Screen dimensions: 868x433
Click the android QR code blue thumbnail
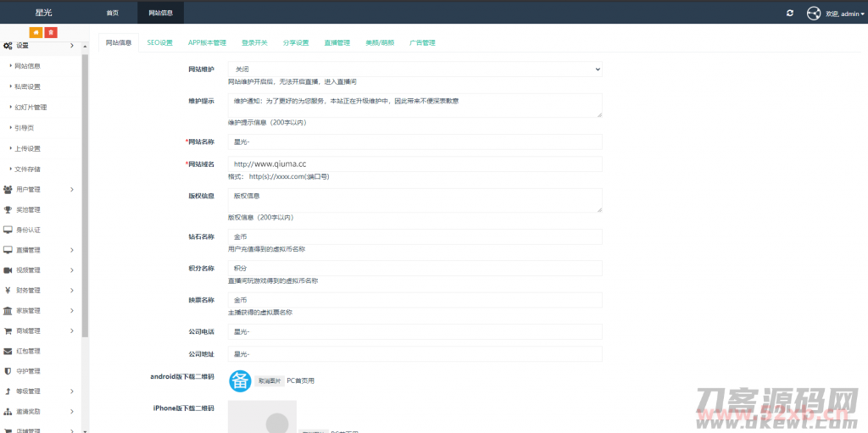click(240, 381)
